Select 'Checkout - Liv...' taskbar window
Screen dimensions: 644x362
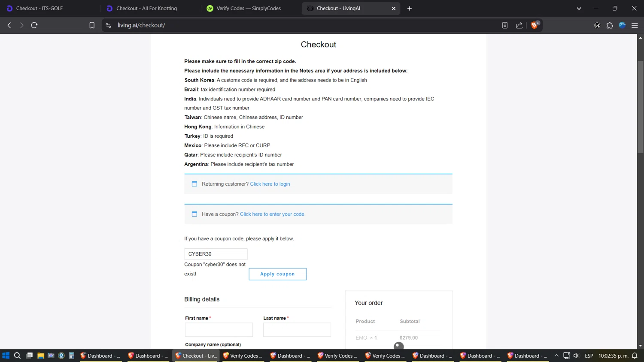[196, 356]
